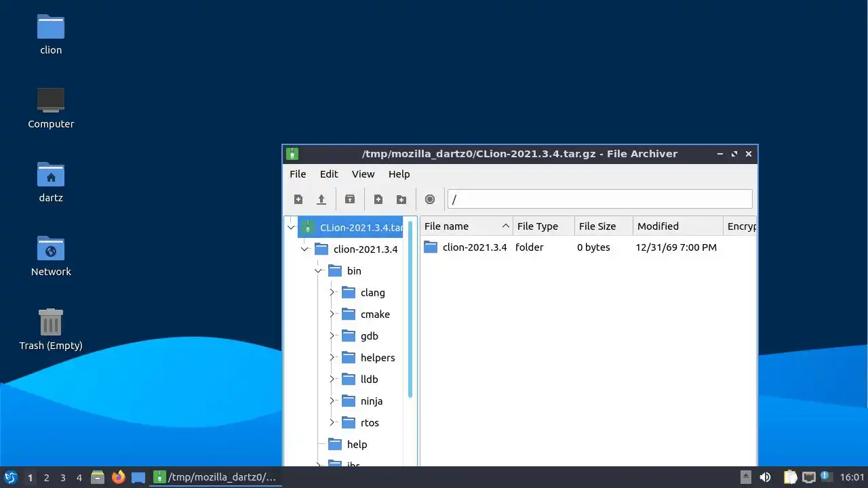
Task: Sort by Modified column header
Action: [x=678, y=226]
